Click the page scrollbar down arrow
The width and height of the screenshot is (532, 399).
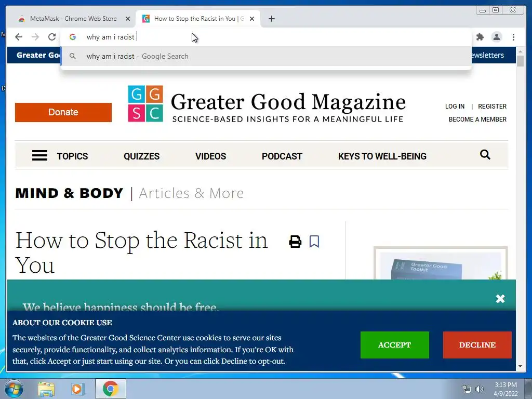pyautogui.click(x=520, y=366)
